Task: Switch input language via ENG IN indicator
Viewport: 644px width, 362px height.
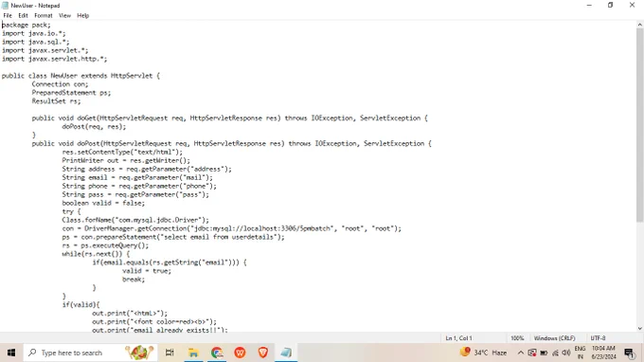Action: pyautogui.click(x=580, y=353)
